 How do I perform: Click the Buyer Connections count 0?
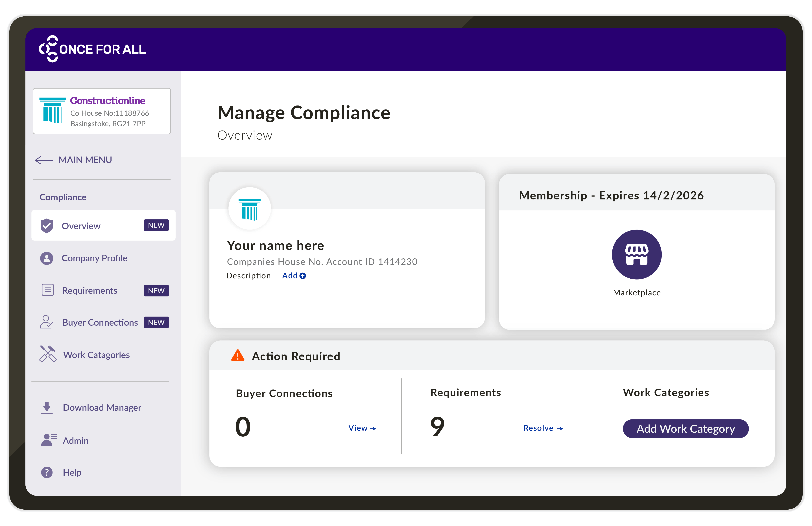point(243,427)
